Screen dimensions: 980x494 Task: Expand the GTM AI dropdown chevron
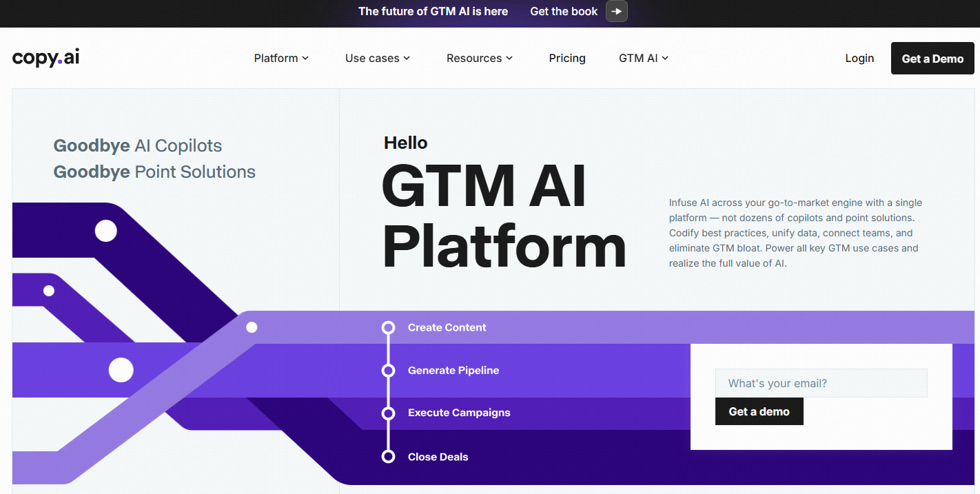(x=665, y=59)
